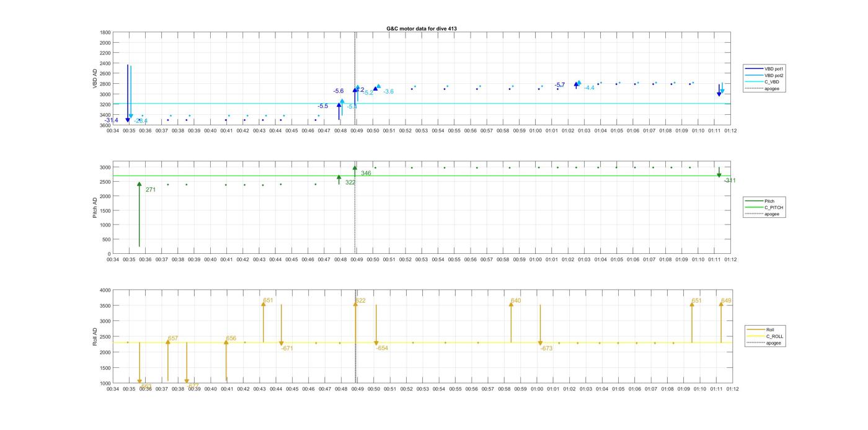
Task: Click the '346' pitch data label
Action: pyautogui.click(x=366, y=173)
